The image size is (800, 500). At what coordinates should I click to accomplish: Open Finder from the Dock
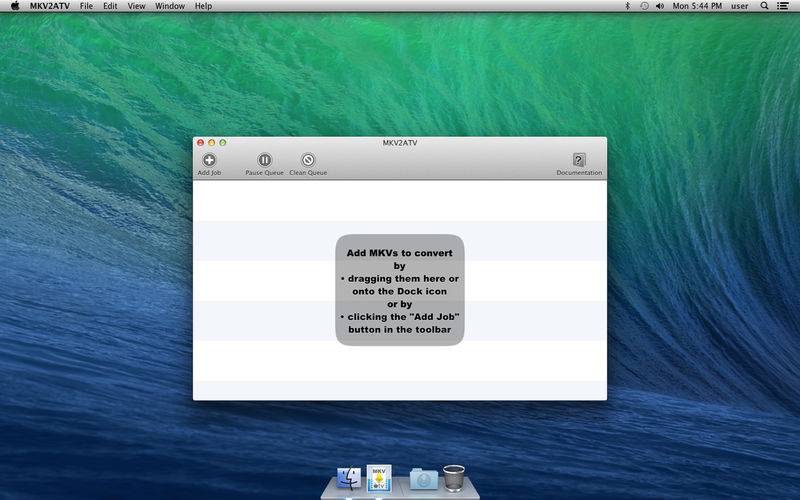[349, 480]
